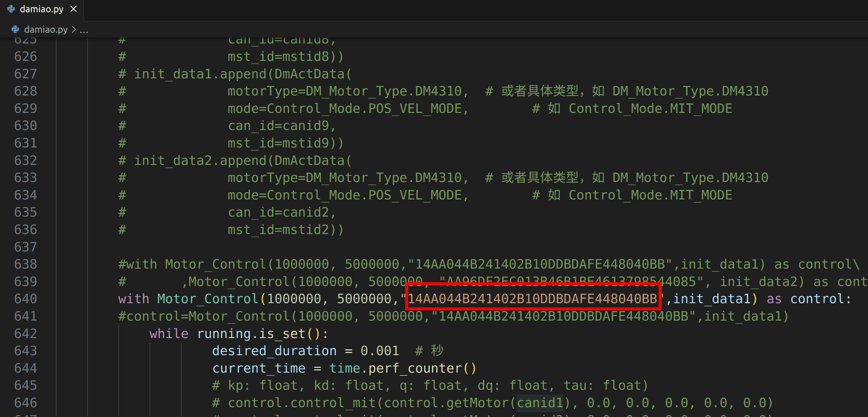Viewport: 868px width, 417px height.
Task: Close the damiao.py editor tab
Action: click(74, 9)
